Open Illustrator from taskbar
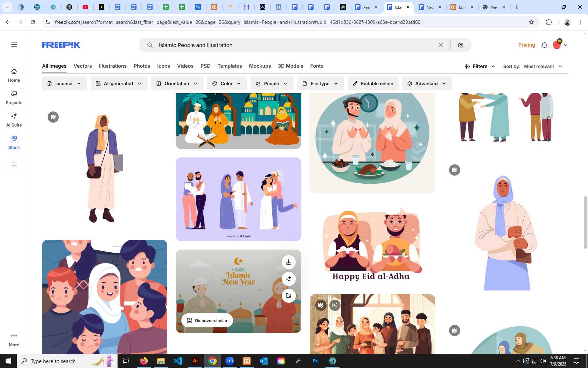 [195, 361]
